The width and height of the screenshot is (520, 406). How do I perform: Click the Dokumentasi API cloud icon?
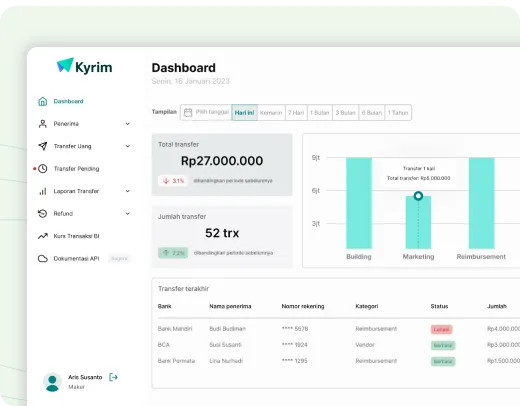click(43, 258)
